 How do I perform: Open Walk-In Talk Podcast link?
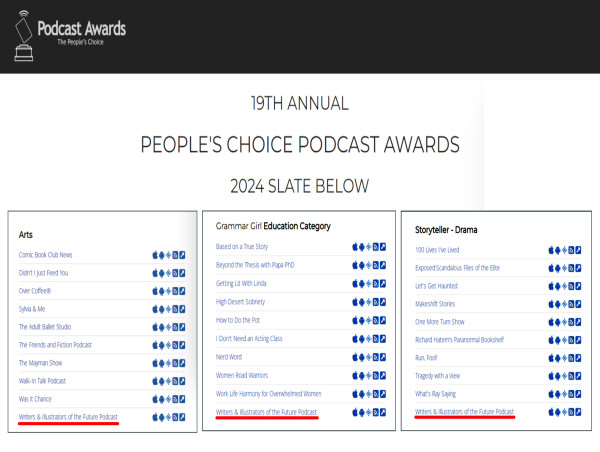tap(42, 381)
